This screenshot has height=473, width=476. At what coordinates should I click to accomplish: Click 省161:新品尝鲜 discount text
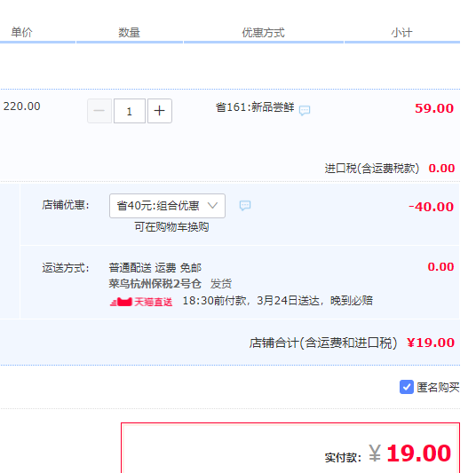point(255,107)
